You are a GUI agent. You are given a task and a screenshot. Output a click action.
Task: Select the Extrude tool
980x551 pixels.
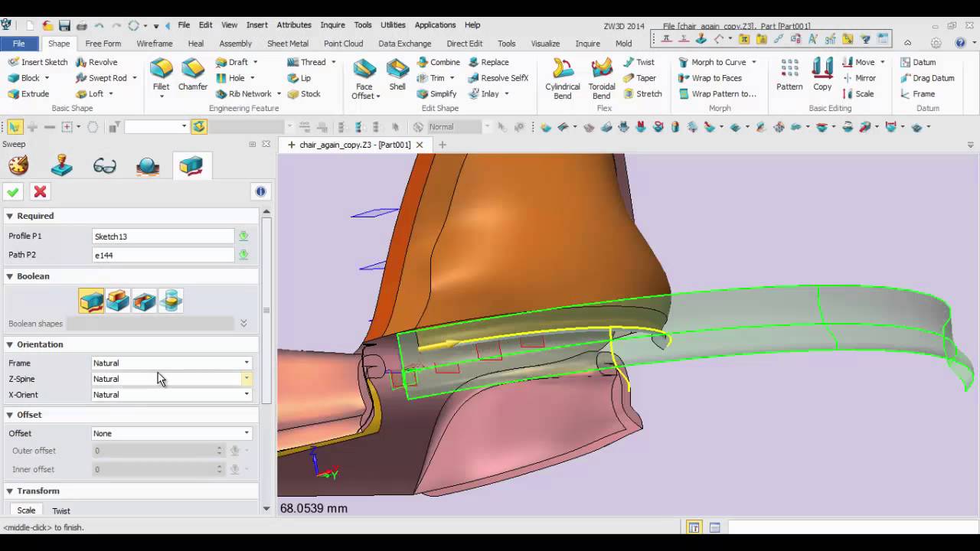coord(28,94)
